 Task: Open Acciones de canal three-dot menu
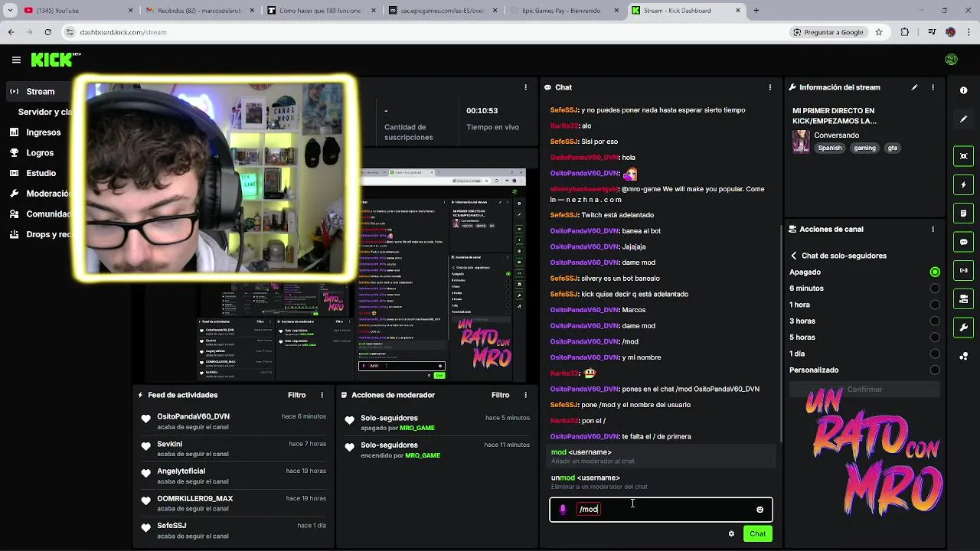[x=933, y=229]
